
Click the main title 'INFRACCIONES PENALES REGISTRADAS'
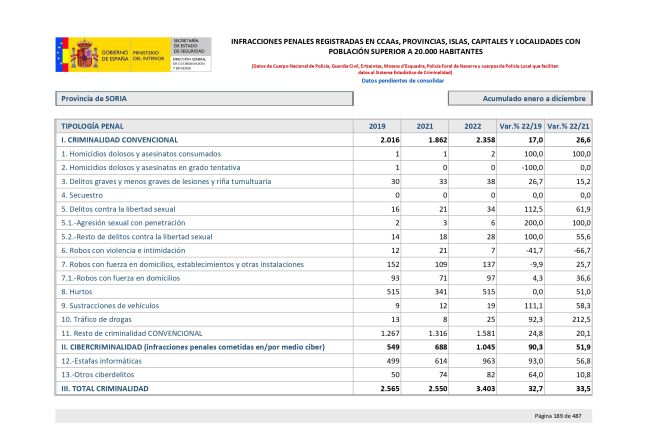coord(405,46)
